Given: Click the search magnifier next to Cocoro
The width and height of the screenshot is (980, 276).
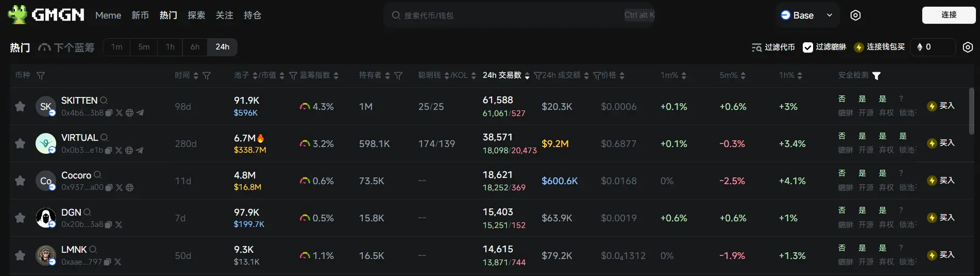Looking at the screenshot, I should coord(97,175).
